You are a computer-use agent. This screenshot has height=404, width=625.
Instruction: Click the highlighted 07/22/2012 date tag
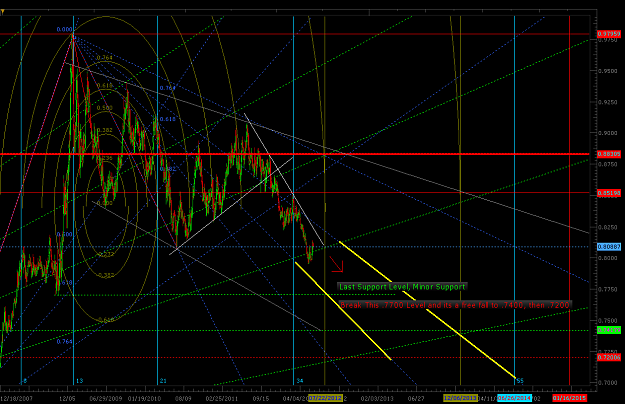(x=325, y=398)
